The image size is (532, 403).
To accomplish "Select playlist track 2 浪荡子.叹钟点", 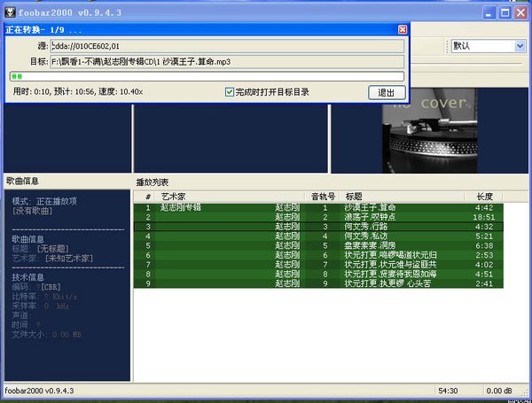I will [318, 217].
